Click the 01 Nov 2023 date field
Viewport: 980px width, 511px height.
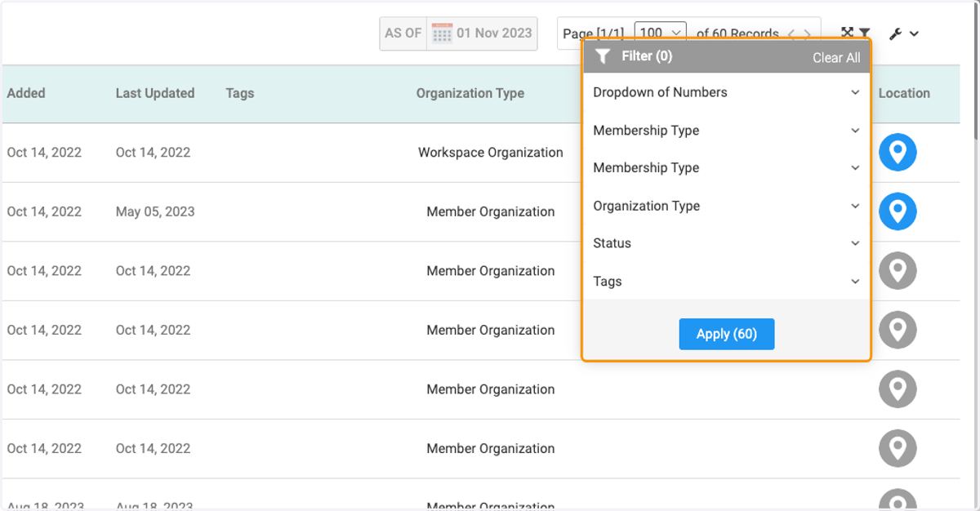click(x=494, y=33)
